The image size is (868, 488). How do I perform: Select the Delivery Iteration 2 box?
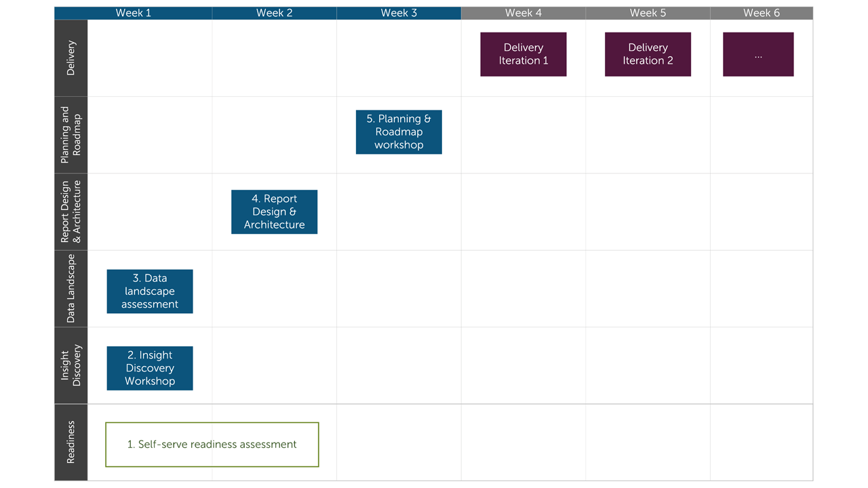click(x=648, y=54)
